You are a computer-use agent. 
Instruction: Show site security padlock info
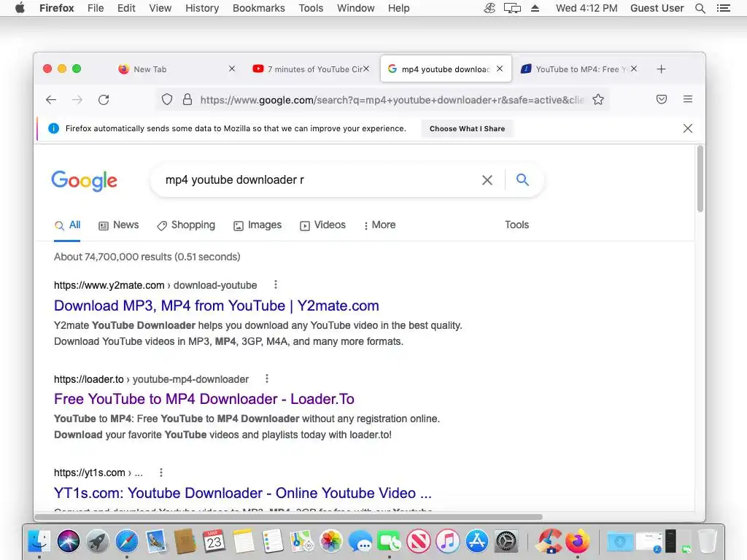point(187,99)
